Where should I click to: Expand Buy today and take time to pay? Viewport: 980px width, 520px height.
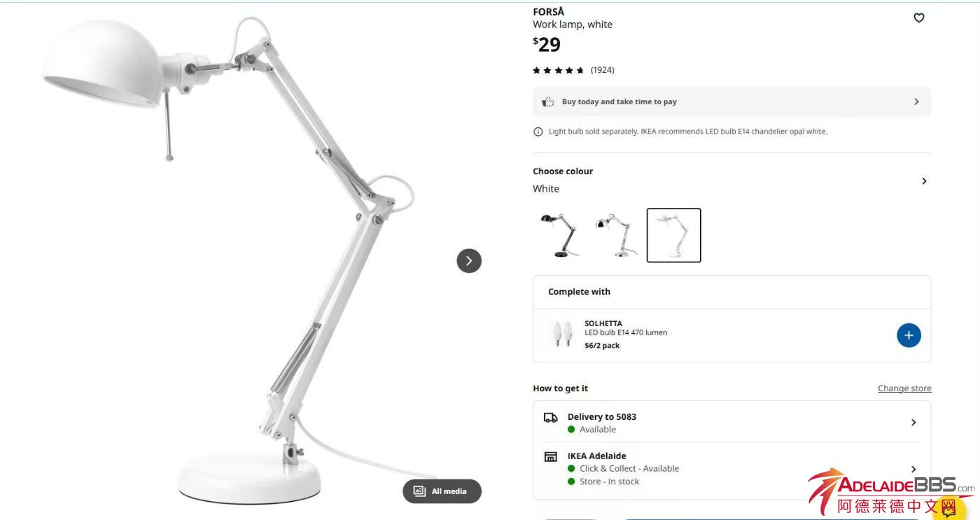click(731, 102)
